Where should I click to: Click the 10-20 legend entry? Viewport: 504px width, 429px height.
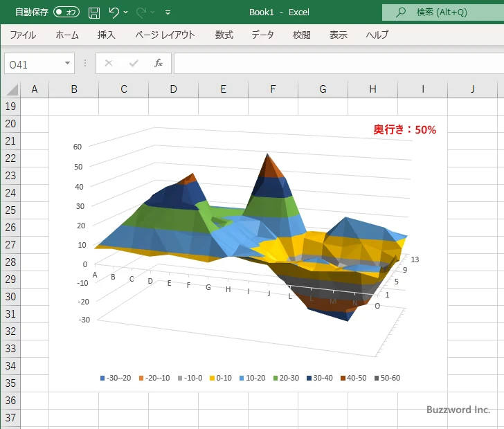pyautogui.click(x=253, y=378)
